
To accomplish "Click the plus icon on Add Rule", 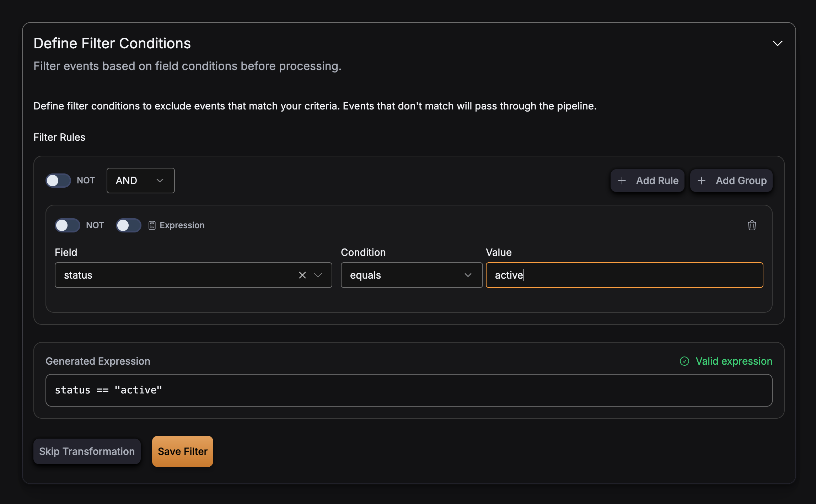I will [622, 181].
